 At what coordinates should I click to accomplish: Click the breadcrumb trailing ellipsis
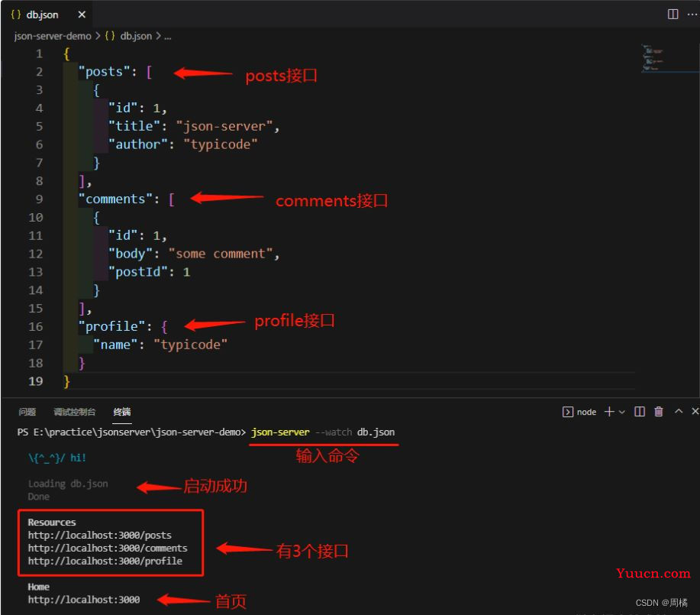pyautogui.click(x=167, y=37)
